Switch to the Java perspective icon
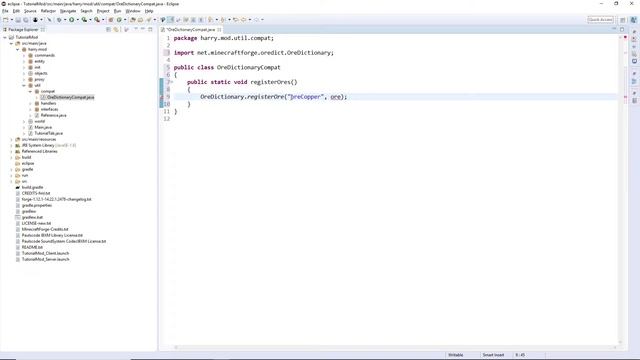The height and width of the screenshot is (360, 640). 633,20
